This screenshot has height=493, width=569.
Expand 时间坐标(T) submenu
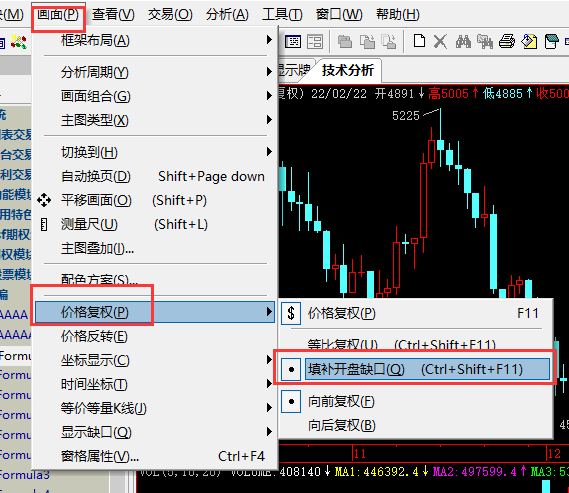[155, 384]
